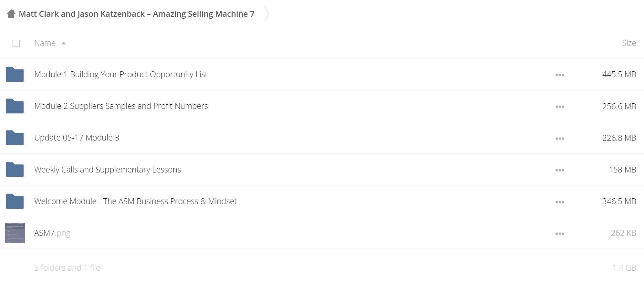This screenshot has height=291, width=644.
Task: Toggle the Name sort arrow
Action: pos(64,43)
